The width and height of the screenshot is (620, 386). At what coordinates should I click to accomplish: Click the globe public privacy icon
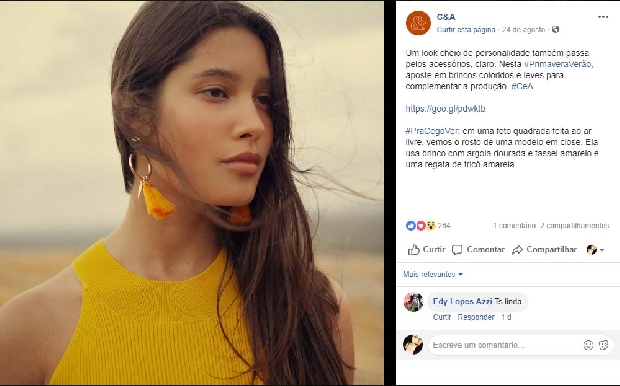click(556, 29)
